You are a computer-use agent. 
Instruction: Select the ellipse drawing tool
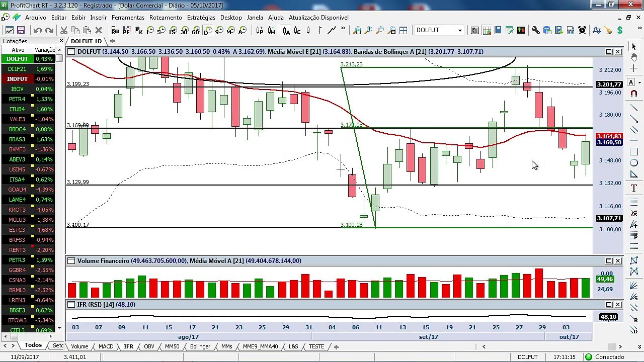pos(634,163)
